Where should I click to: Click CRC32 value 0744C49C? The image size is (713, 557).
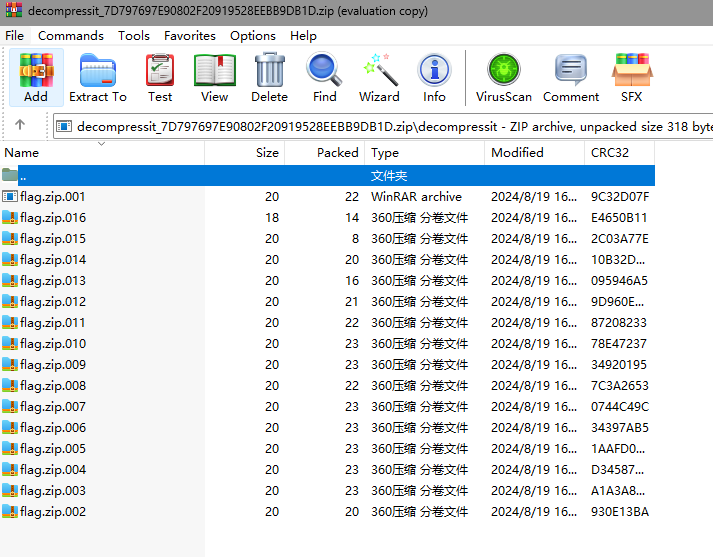pyautogui.click(x=620, y=406)
